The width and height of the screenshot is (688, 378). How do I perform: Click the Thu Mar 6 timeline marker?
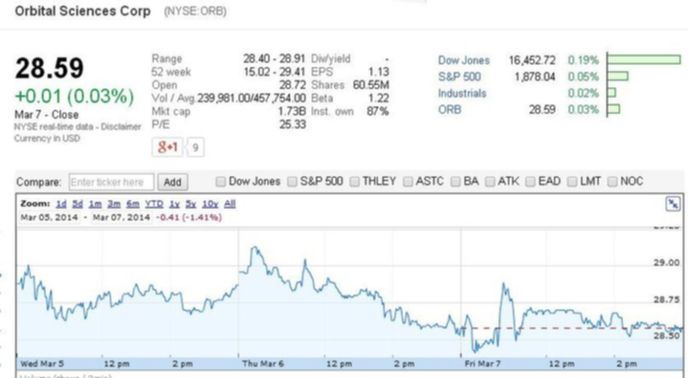tap(263, 364)
